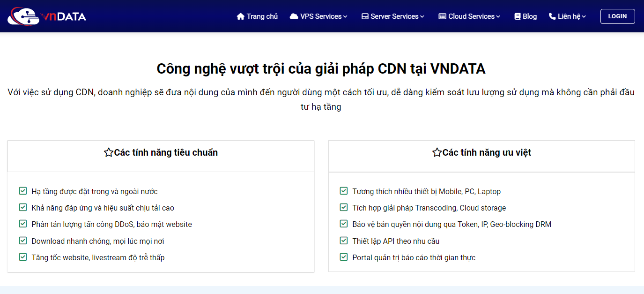Click the check icon for Tăng tốc website, livestream
644x294 pixels.
coord(22,257)
